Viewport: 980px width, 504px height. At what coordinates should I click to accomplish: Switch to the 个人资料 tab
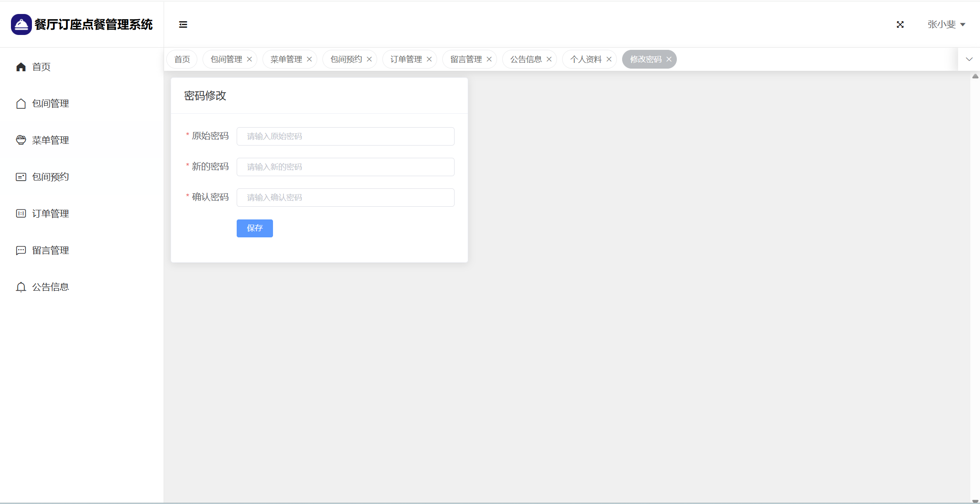(586, 59)
